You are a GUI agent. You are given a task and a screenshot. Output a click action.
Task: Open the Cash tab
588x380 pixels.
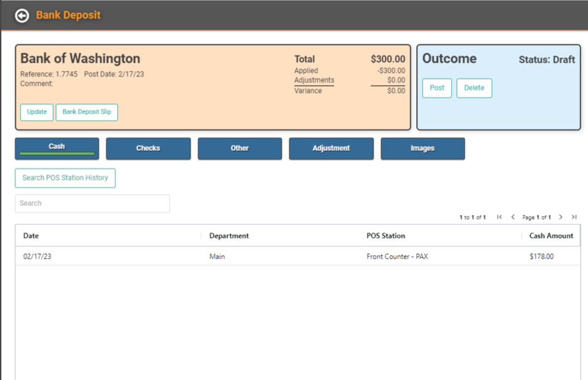coord(57,148)
